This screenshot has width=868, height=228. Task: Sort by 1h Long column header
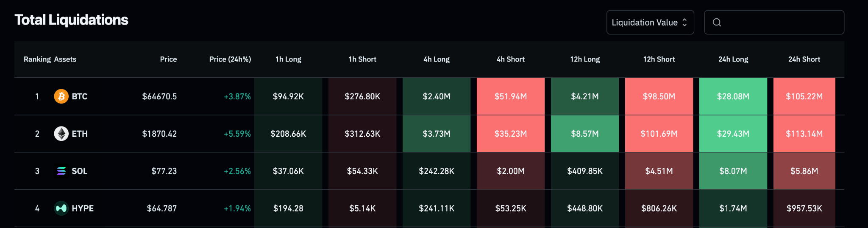(288, 59)
